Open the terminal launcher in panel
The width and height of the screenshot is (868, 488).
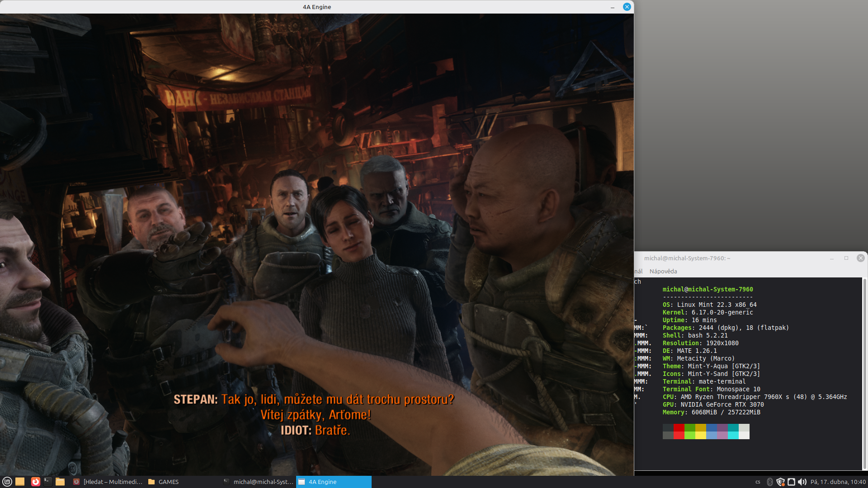pyautogui.click(x=47, y=482)
